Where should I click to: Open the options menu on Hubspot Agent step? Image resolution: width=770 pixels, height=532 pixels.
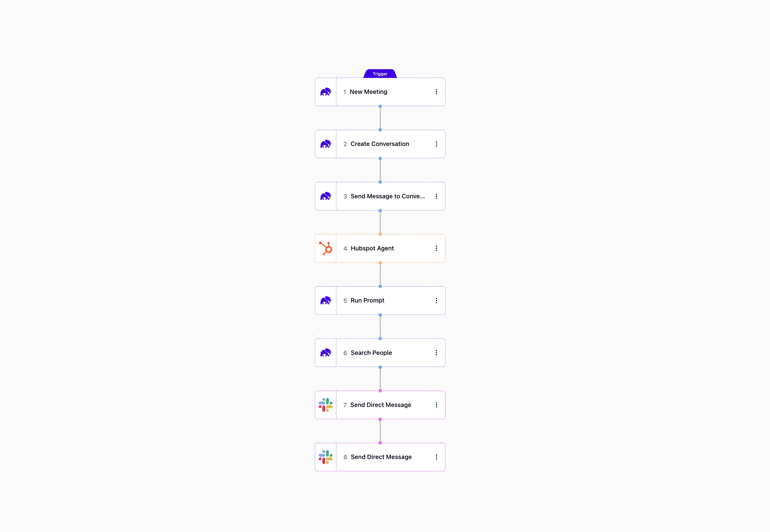[436, 248]
